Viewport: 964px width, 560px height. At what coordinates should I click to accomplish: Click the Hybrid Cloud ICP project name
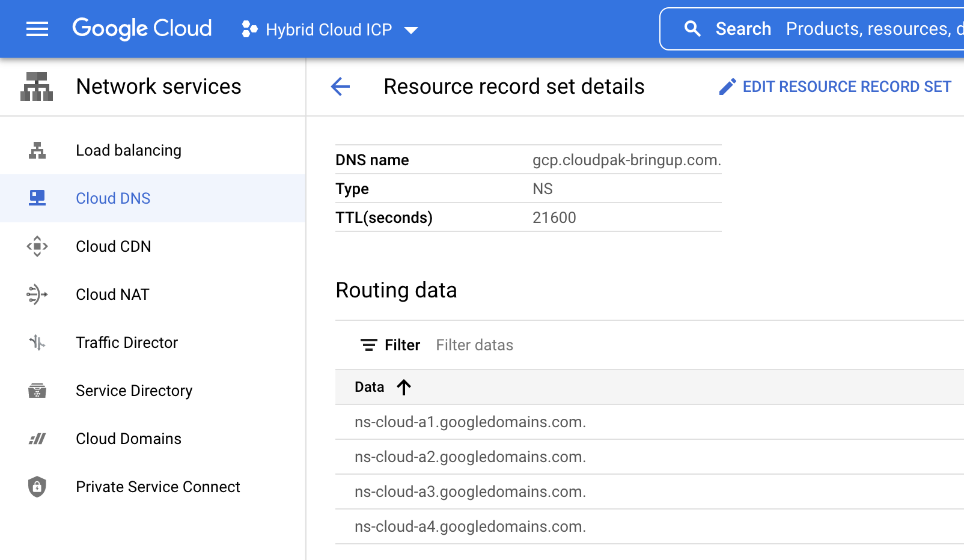(329, 29)
